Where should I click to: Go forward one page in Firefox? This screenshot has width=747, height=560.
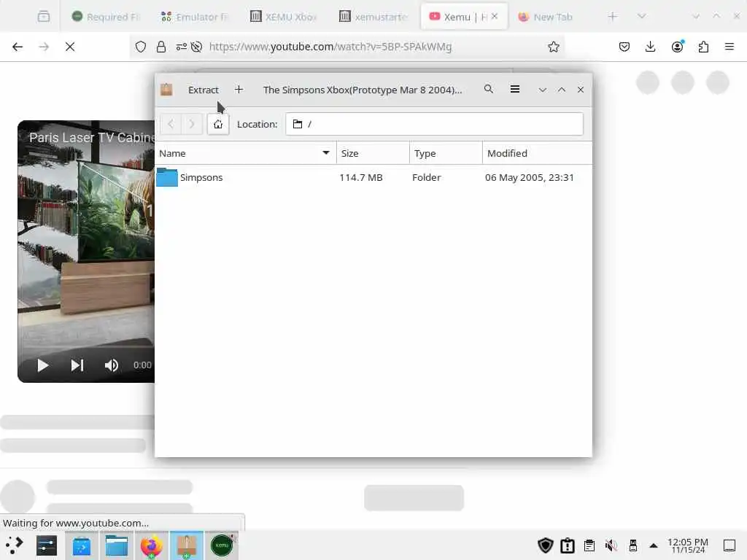(x=44, y=47)
